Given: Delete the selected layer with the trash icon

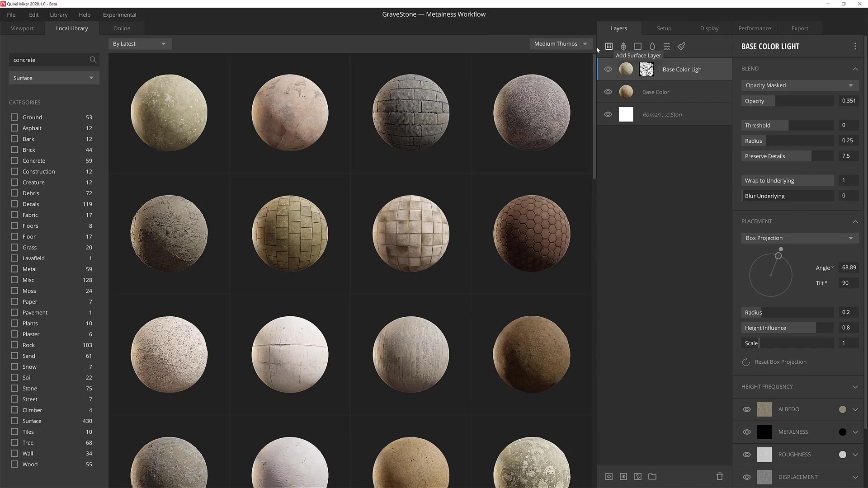Looking at the screenshot, I should (x=720, y=476).
